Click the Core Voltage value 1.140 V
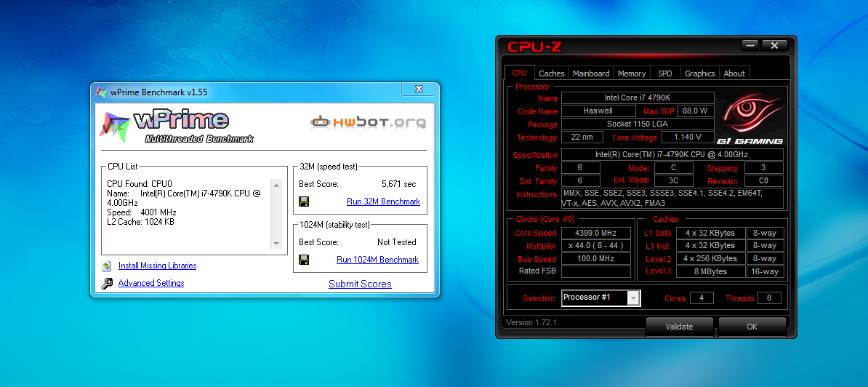Image resolution: width=868 pixels, height=387 pixels. pos(688,137)
